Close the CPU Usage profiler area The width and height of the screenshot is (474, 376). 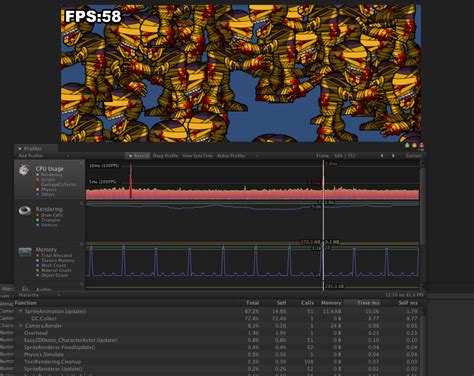[82, 163]
